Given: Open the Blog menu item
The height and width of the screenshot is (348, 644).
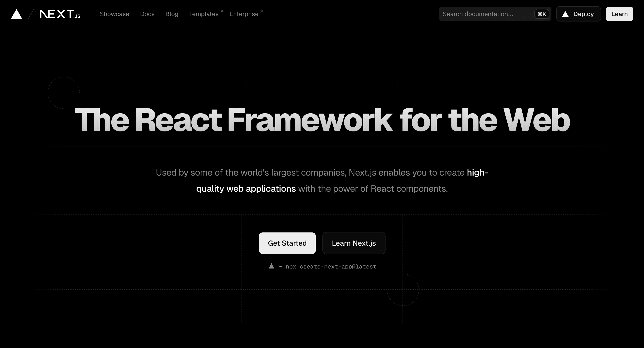Looking at the screenshot, I should 172,14.
